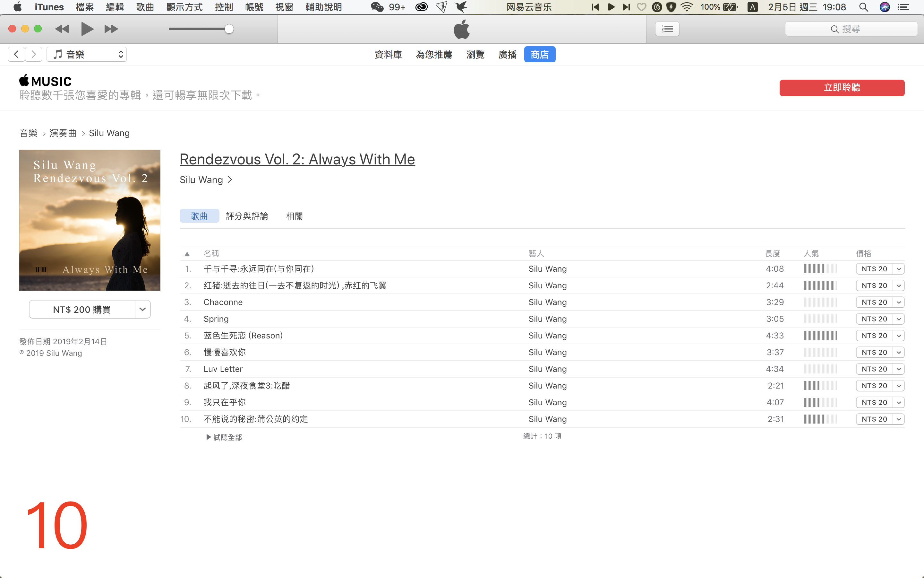Open the Up Next list icon
The width and height of the screenshot is (924, 578).
667,29
